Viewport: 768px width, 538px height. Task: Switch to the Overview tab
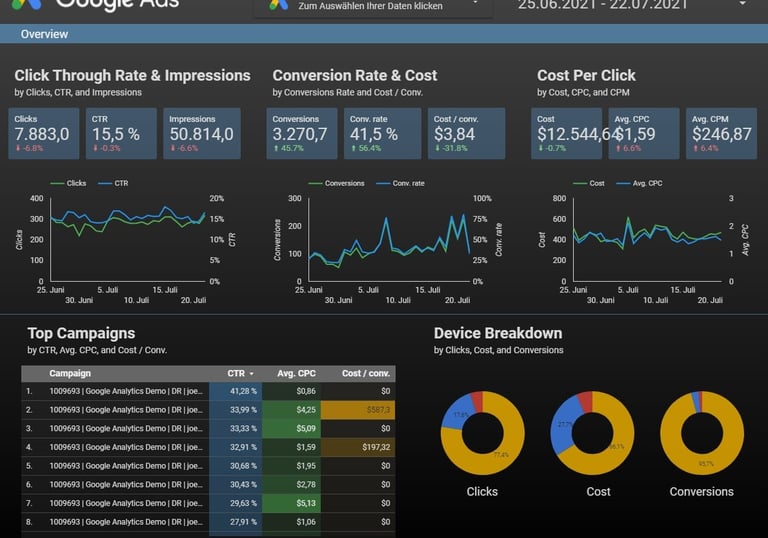[44, 34]
